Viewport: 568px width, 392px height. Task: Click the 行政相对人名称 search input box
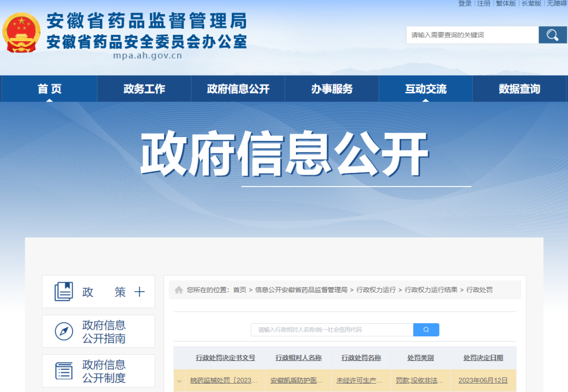tap(332, 330)
